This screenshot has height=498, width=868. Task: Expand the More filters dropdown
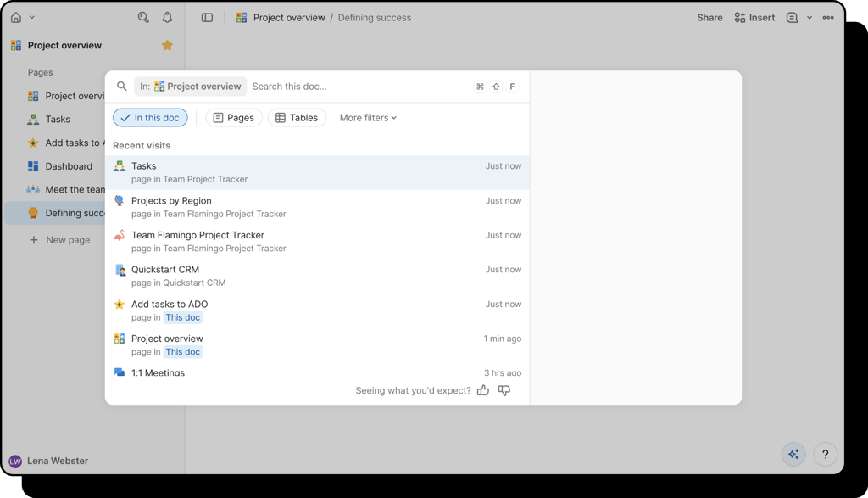pos(367,117)
